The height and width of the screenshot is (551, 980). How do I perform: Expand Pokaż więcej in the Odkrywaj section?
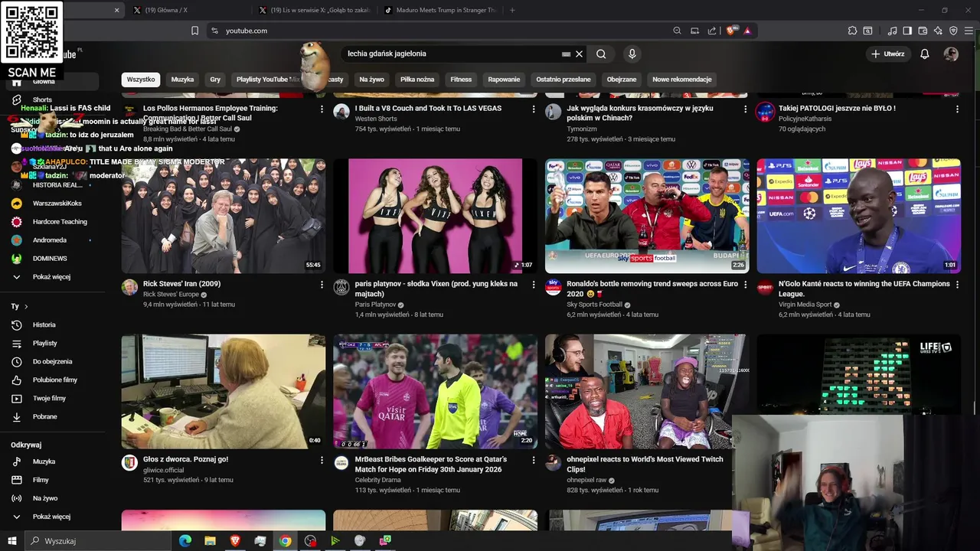pos(50,517)
